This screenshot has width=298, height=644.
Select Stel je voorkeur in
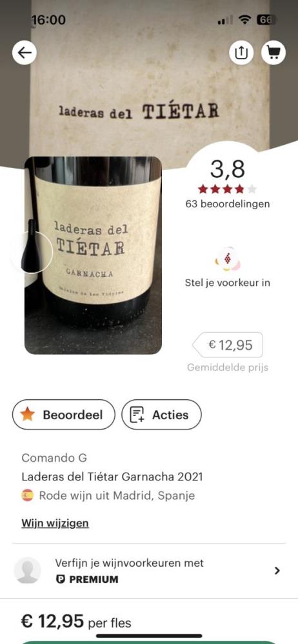click(x=228, y=283)
